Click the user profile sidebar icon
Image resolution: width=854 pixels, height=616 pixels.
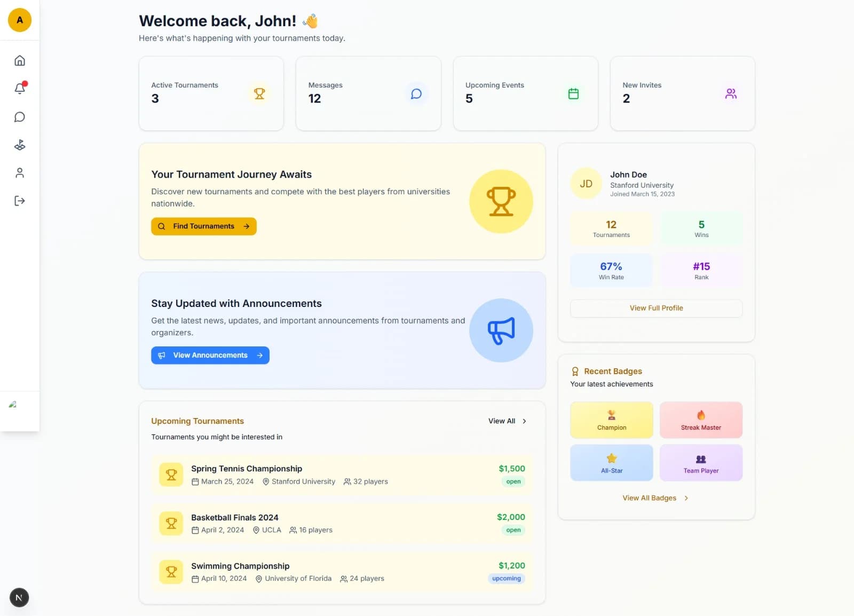tap(20, 173)
